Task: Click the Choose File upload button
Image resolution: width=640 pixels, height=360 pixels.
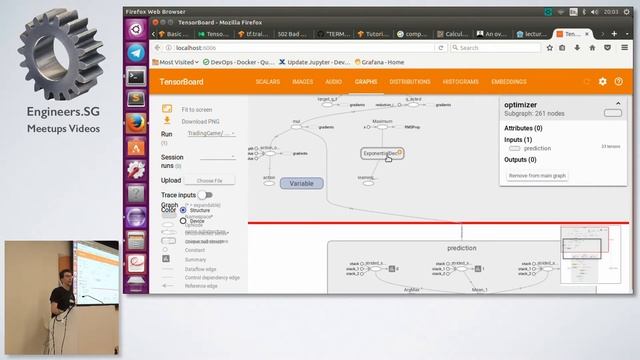Action: 209,180
